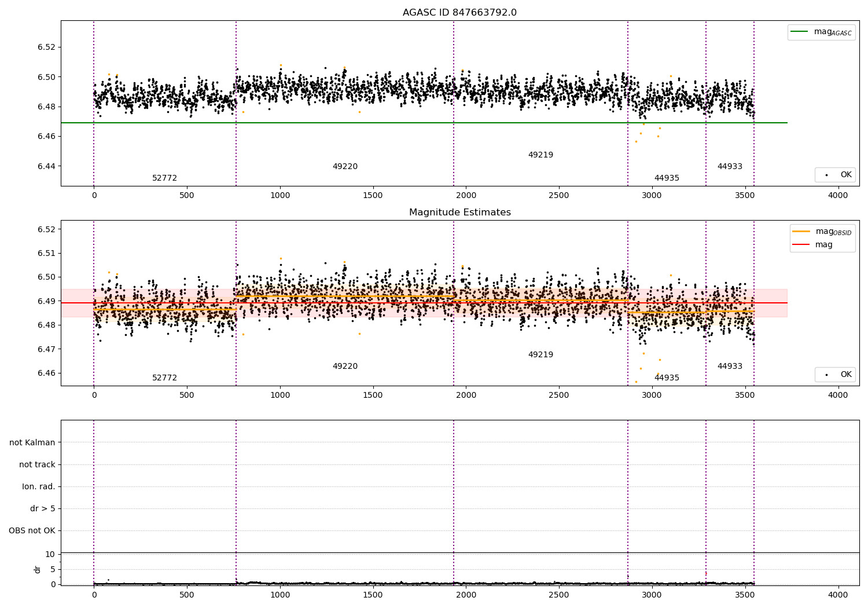This screenshot has width=868, height=608.
Task: Click the 6.49 y-tick in Magnitude Estimates plot
Action: (x=46, y=301)
